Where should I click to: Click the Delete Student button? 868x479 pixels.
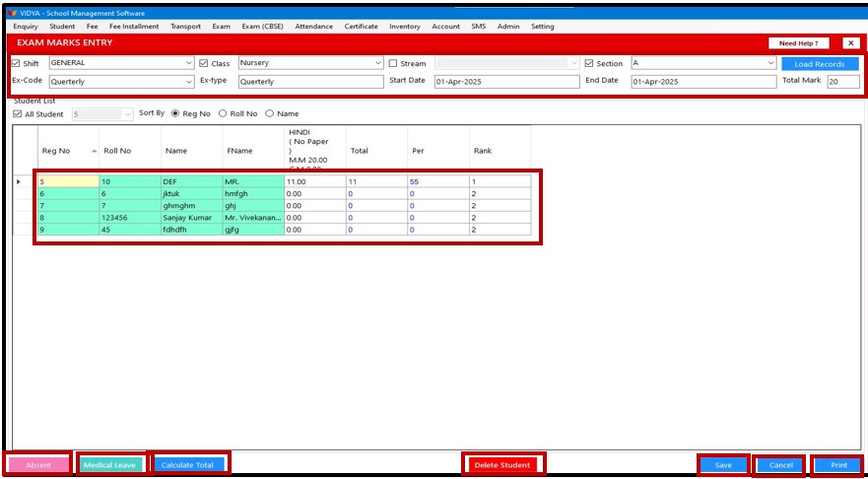[502, 465]
